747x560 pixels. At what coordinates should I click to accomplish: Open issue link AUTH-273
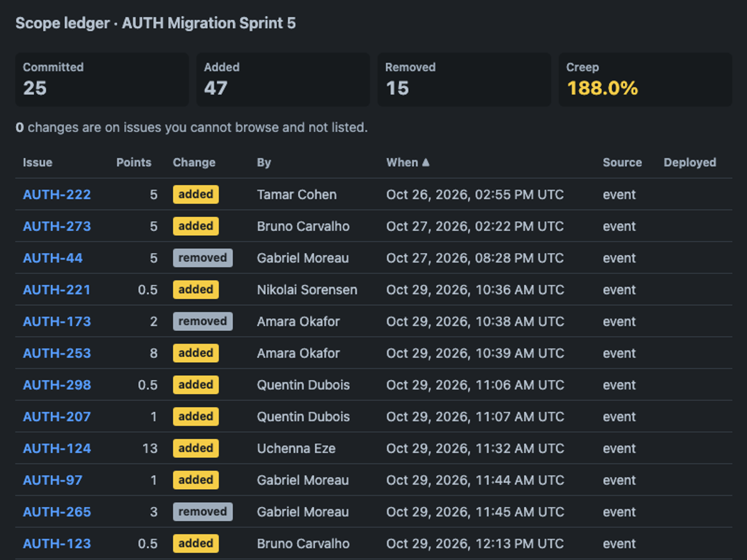coord(57,226)
